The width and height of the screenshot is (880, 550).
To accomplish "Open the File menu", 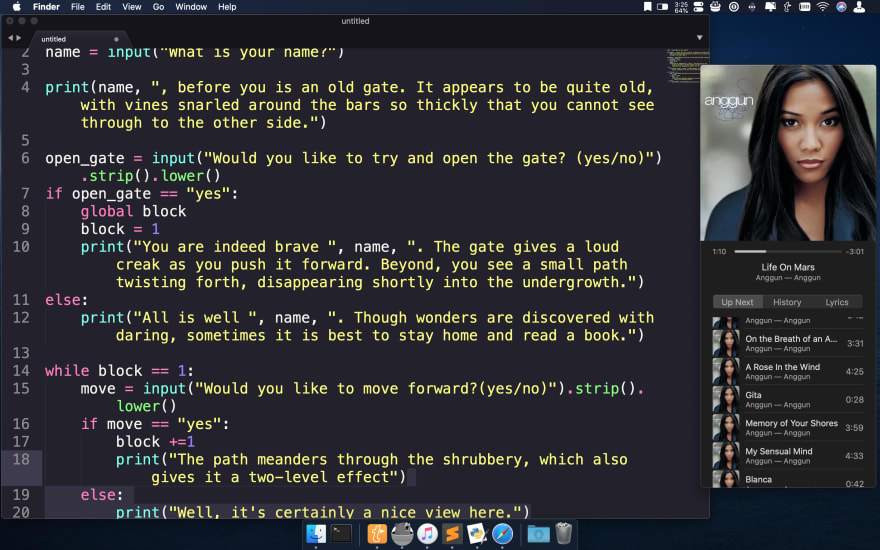I will (x=77, y=7).
